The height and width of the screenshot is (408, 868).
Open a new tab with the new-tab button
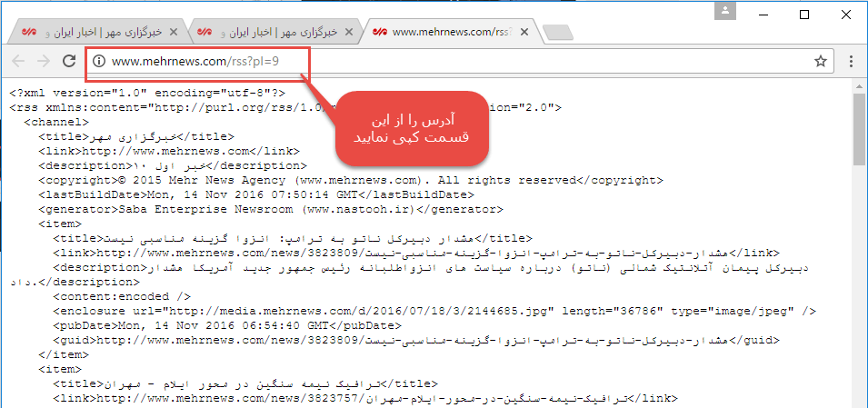558,33
